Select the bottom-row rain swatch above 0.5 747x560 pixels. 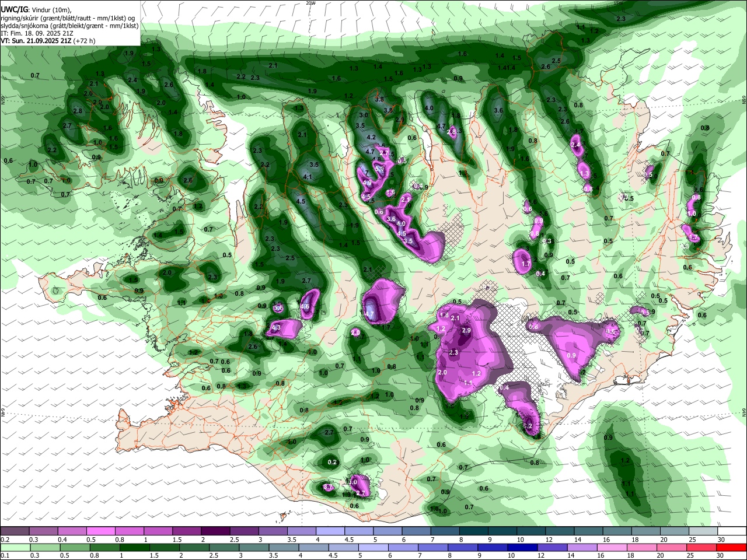pos(75,547)
